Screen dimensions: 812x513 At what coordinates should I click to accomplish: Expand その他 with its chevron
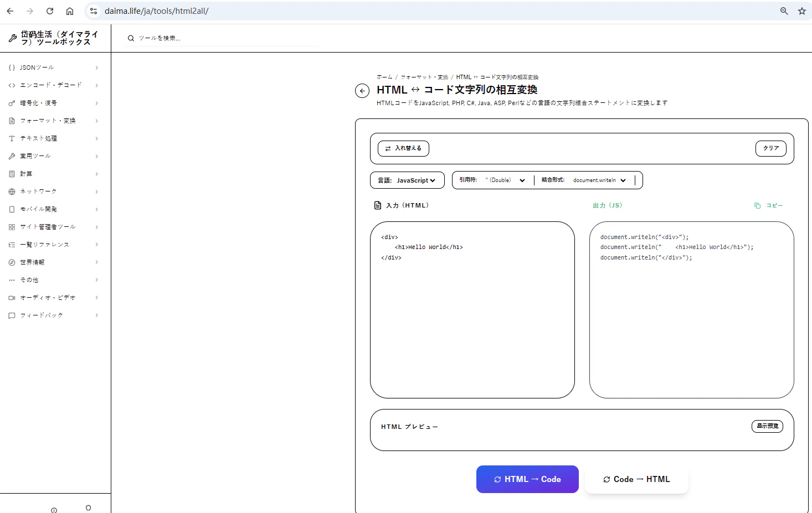(96, 280)
